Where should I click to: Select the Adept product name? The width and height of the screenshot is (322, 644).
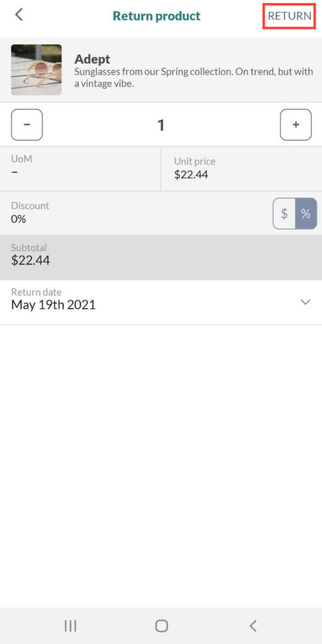click(92, 59)
